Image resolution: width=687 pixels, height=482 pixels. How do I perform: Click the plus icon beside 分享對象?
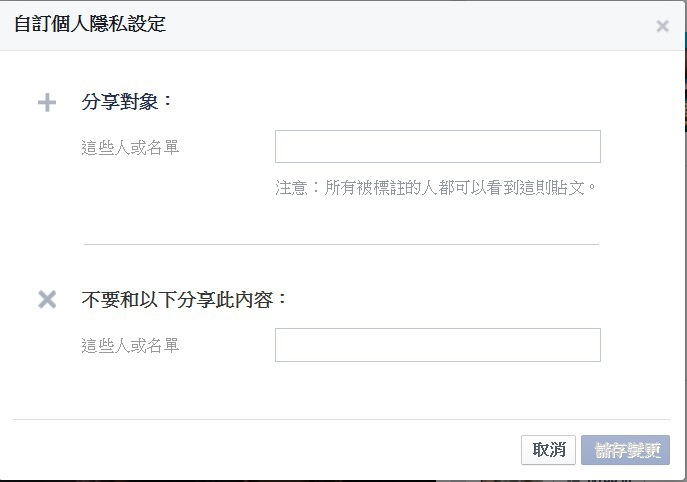pyautogui.click(x=47, y=103)
